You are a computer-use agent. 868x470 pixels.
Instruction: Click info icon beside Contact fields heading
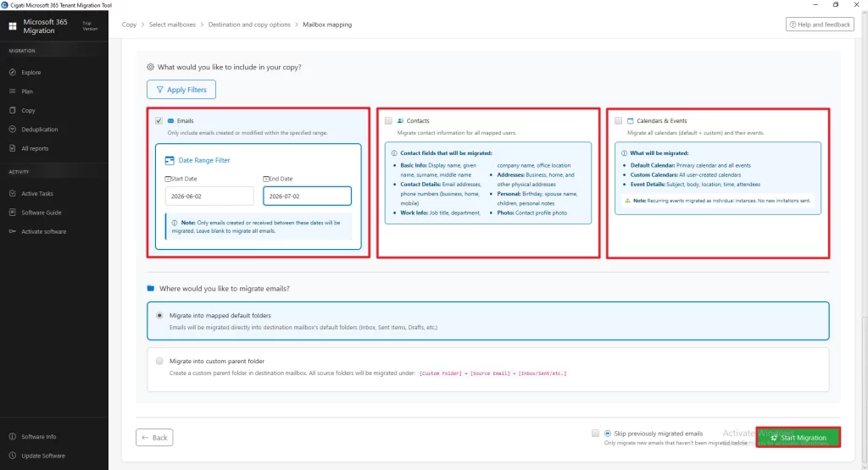[x=394, y=153]
